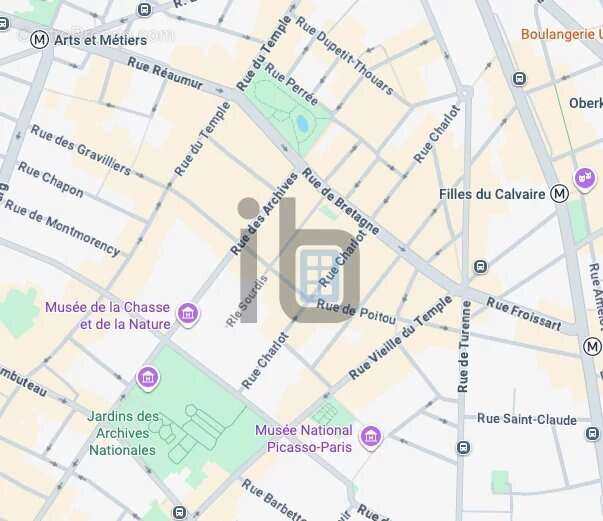This screenshot has width=603, height=521.
Task: Click the bus stop icon beside Rue Saint-Claude
Action: 592,434
